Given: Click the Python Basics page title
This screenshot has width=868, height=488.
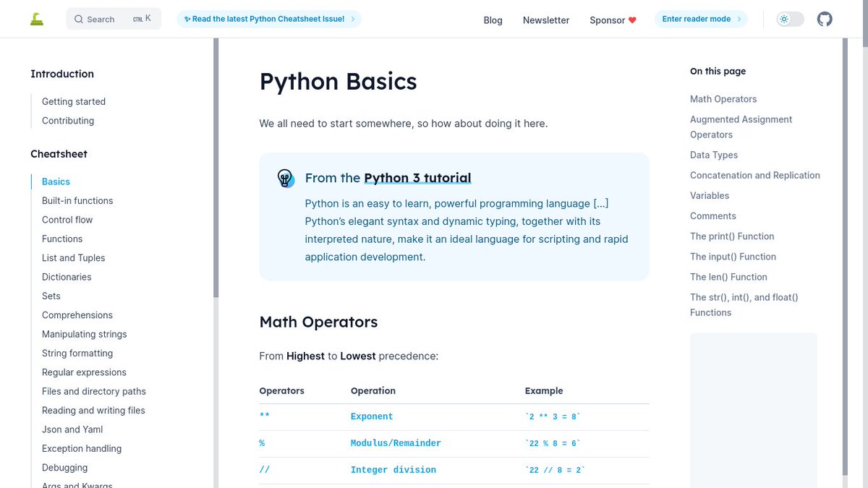Looking at the screenshot, I should click(338, 82).
